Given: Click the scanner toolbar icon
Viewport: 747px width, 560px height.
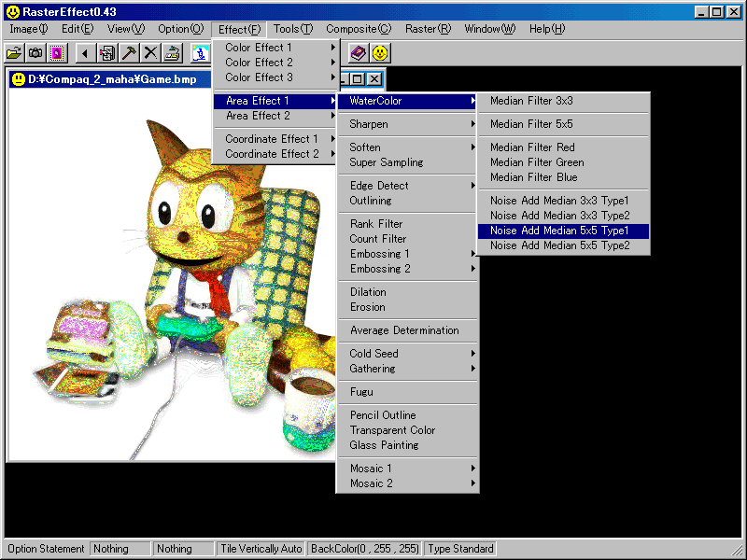Looking at the screenshot, I should [172, 53].
